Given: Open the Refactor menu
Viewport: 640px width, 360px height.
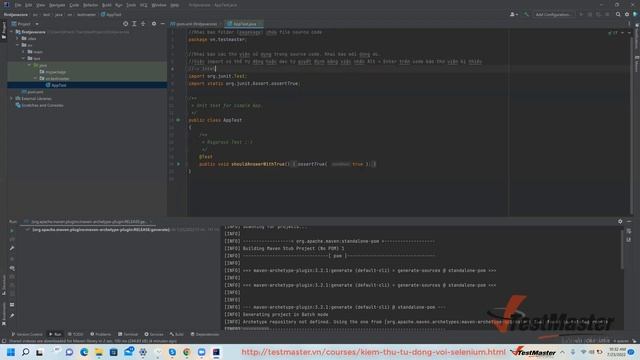Looking at the screenshot, I should [x=91, y=5].
